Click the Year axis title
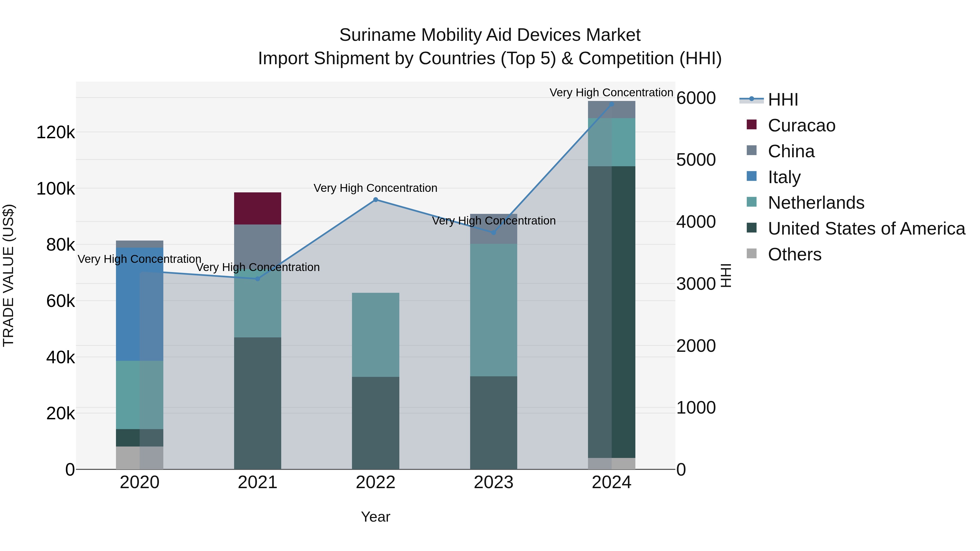The width and height of the screenshot is (980, 551). (375, 517)
